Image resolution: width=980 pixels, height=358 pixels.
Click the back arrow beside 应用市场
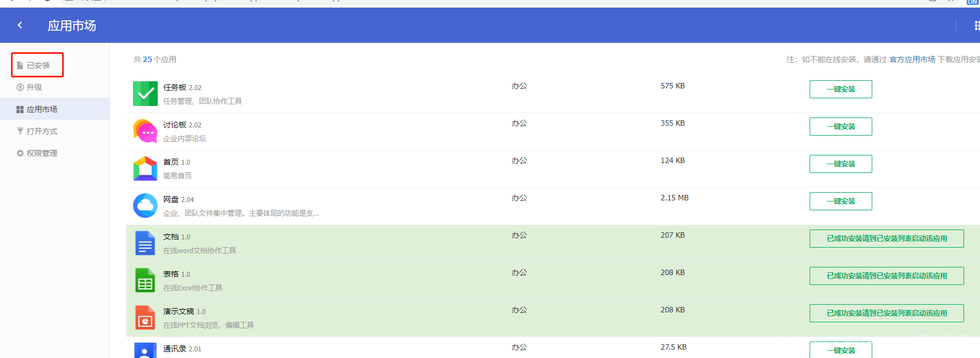coord(20,25)
